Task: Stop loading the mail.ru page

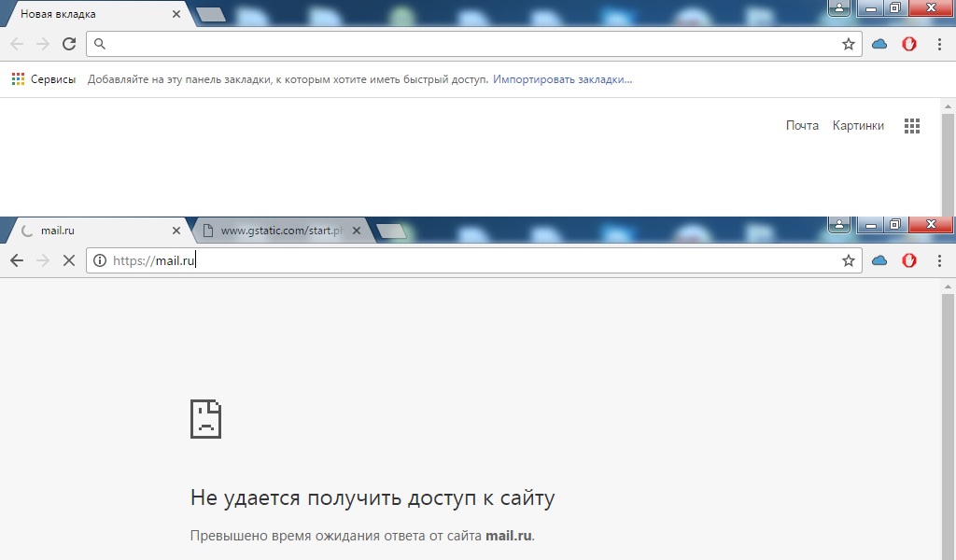Action: click(x=68, y=260)
